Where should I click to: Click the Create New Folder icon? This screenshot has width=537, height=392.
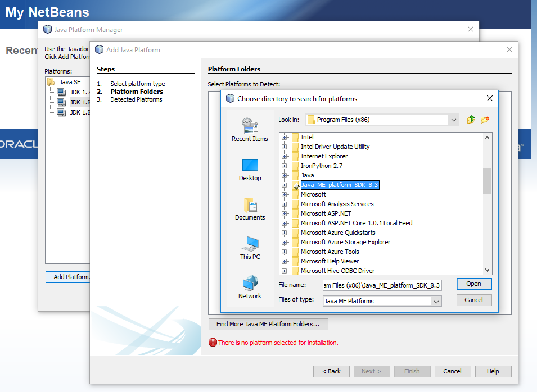tap(485, 120)
